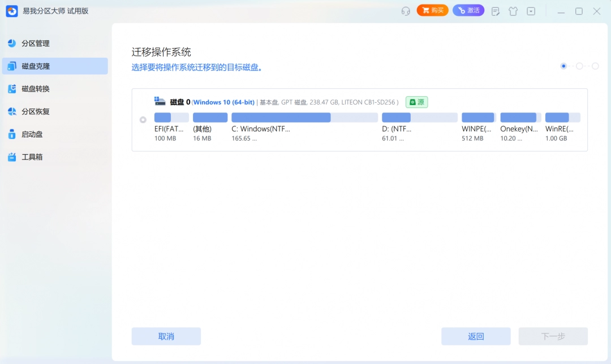Viewport: 611px width, 364px height.
Task: Maximize the application window
Action: click(579, 11)
